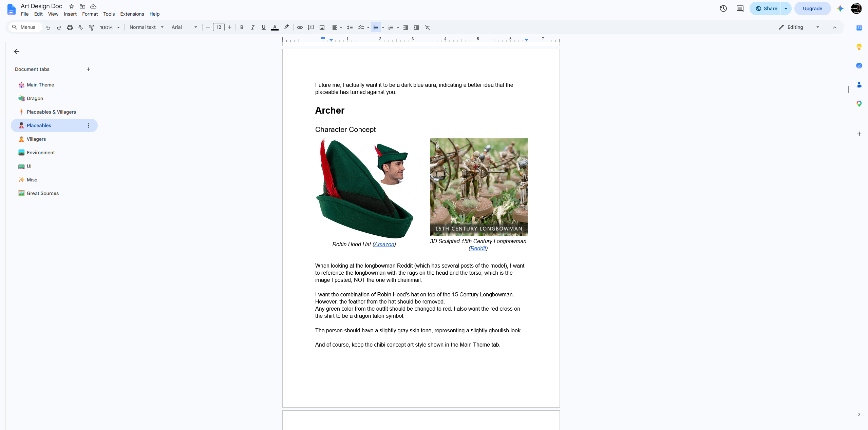Decrease font size with minus button
Image resolution: width=868 pixels, height=430 pixels.
pyautogui.click(x=208, y=27)
